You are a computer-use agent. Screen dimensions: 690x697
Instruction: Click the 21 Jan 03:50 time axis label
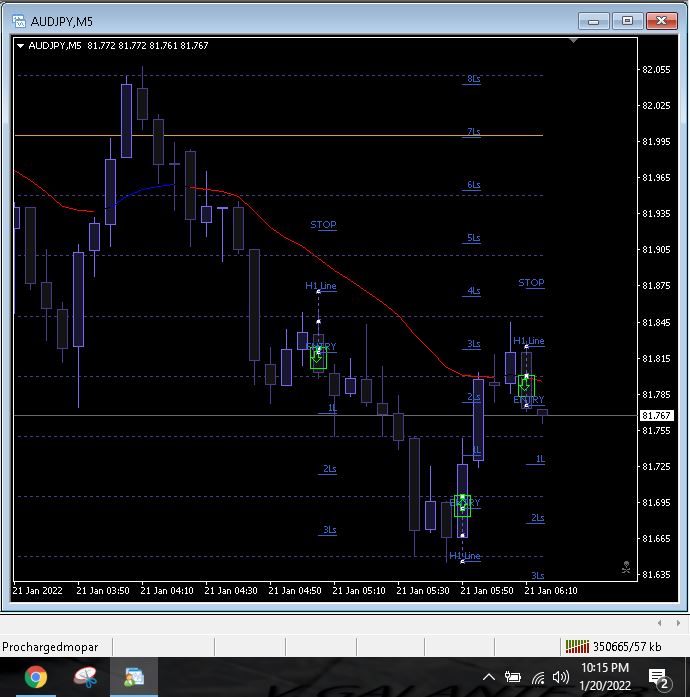click(103, 591)
